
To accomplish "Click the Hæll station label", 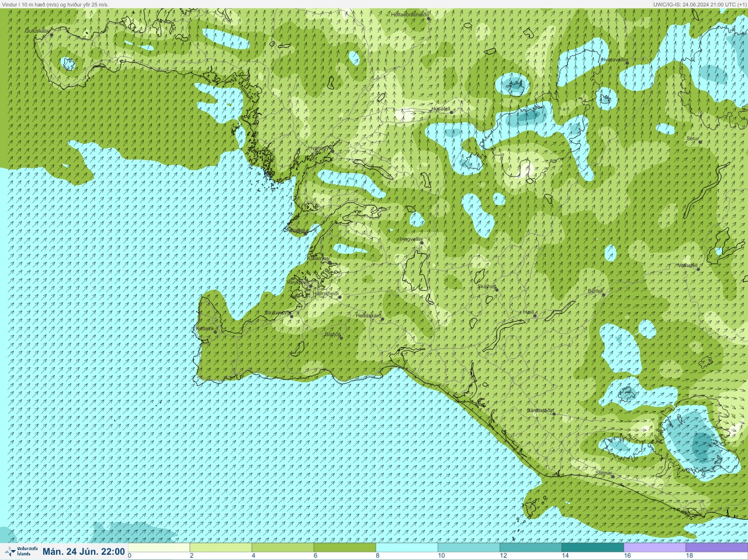I will click(x=529, y=312).
